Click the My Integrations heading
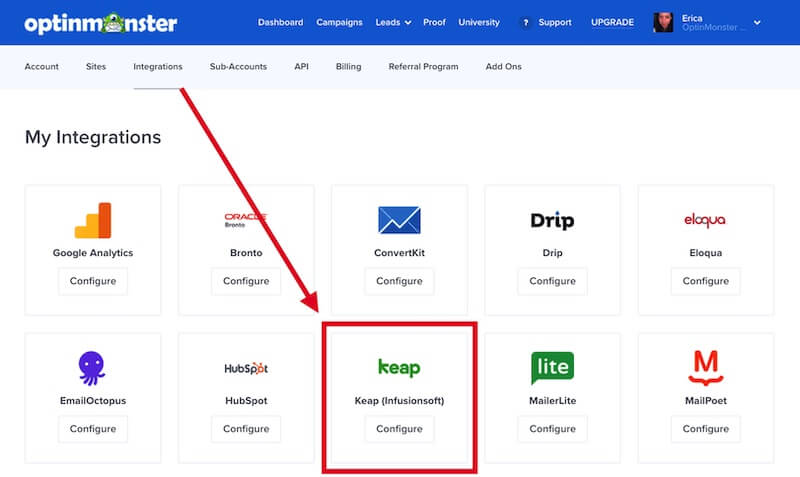The width and height of the screenshot is (800, 477). pos(93,137)
